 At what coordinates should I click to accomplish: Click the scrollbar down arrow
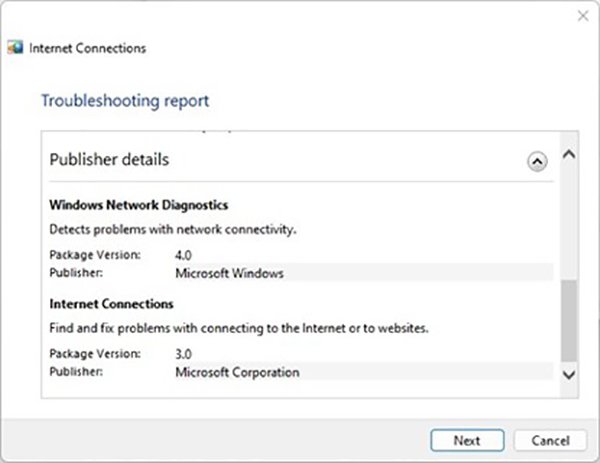point(569,373)
